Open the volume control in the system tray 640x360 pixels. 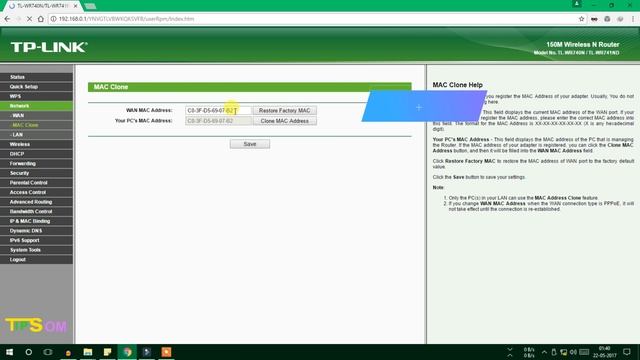point(573,352)
